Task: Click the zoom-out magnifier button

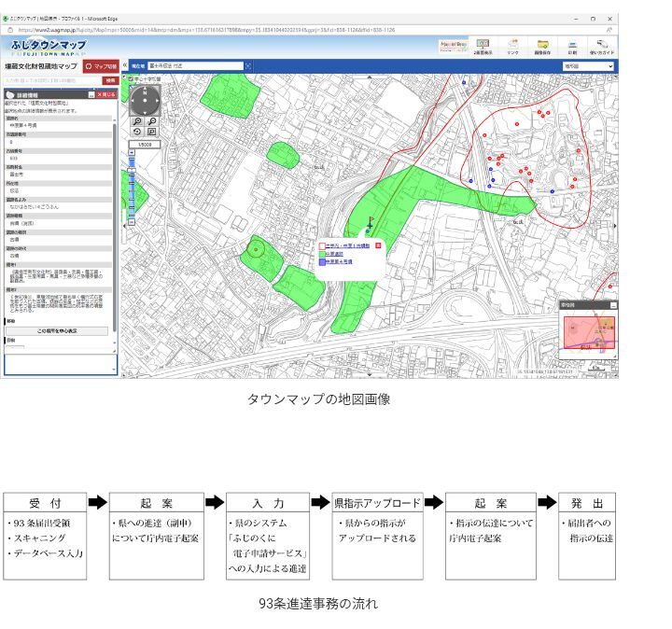Action: pyautogui.click(x=152, y=121)
